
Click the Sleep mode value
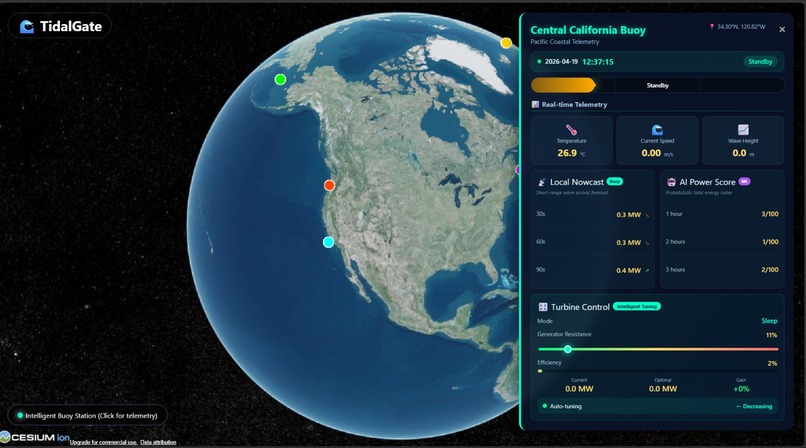770,321
